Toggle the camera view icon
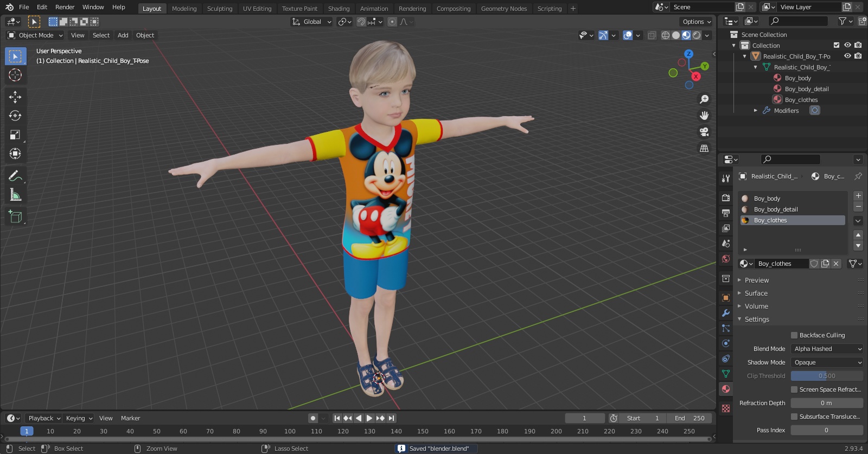The image size is (868, 454). [704, 132]
